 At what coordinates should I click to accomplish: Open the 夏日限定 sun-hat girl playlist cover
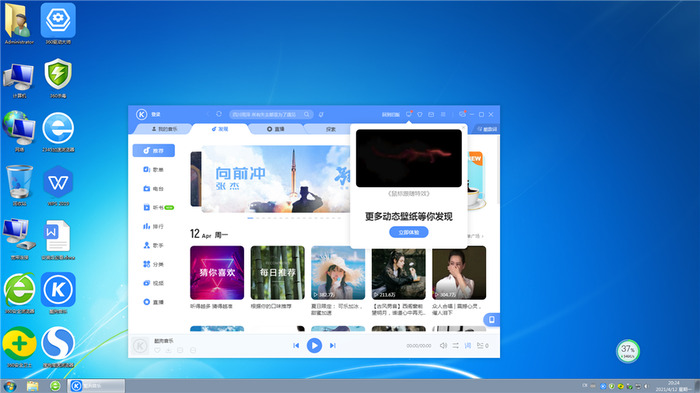tap(338, 272)
